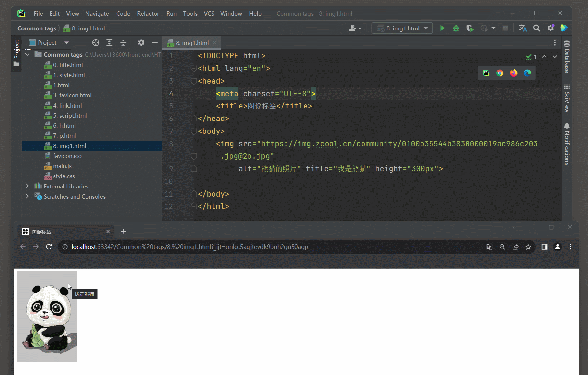This screenshot has width=588, height=375.
Task: Open the Database tool window
Action: coord(567,57)
